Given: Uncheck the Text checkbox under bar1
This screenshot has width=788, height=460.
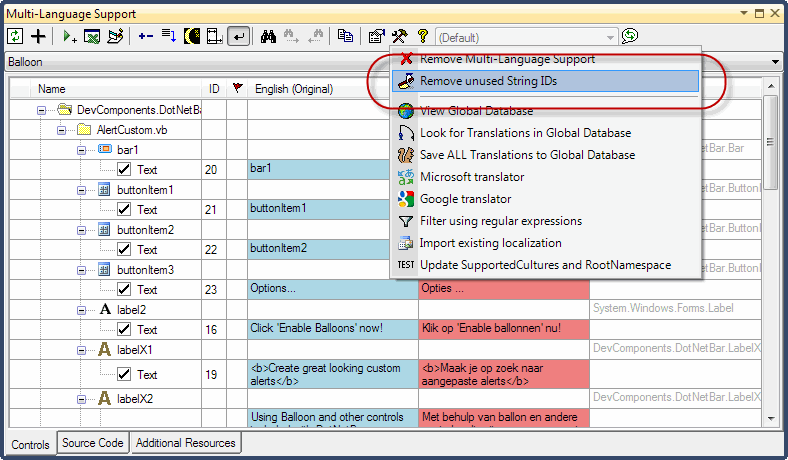Looking at the screenshot, I should click(125, 170).
